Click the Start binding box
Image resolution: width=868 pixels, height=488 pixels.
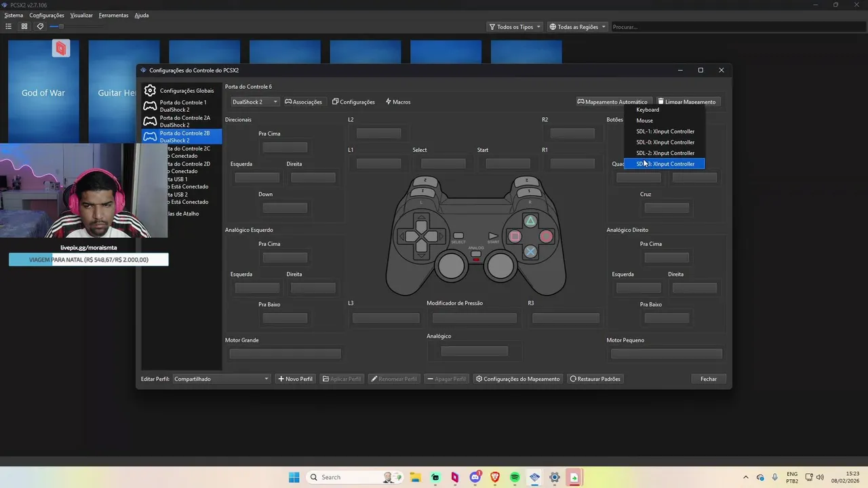point(508,163)
